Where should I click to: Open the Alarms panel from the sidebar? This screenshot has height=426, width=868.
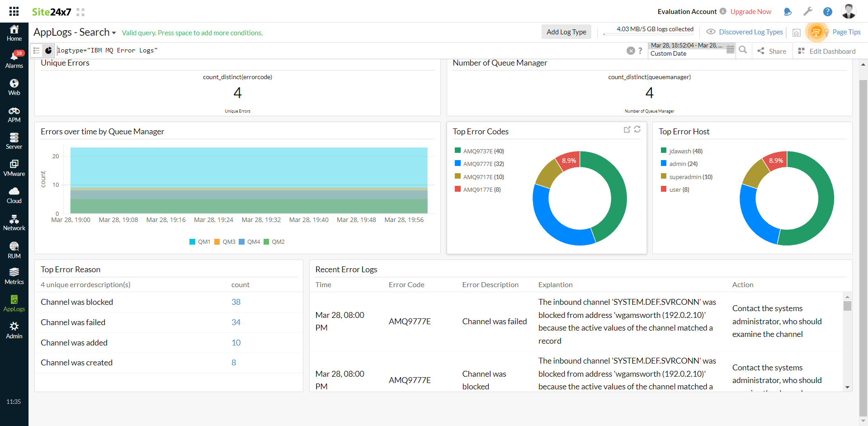coord(14,59)
